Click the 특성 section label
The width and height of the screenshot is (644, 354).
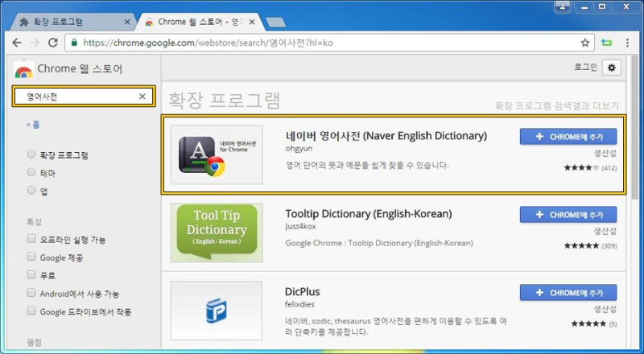[34, 222]
